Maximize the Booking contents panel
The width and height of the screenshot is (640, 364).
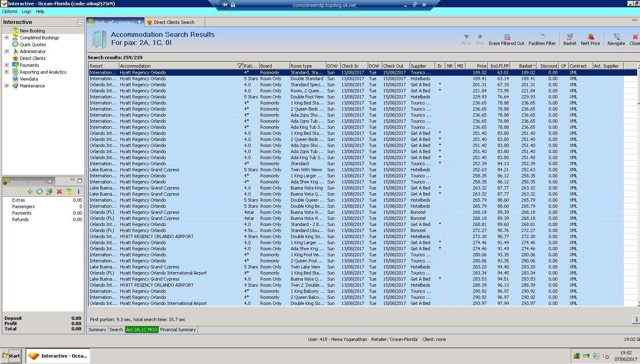pyautogui.click(x=80, y=180)
